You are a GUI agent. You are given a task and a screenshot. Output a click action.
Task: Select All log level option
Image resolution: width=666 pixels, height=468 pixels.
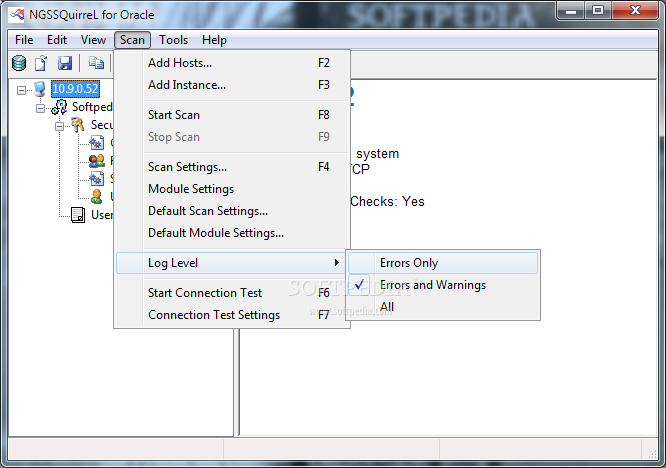pyautogui.click(x=443, y=307)
